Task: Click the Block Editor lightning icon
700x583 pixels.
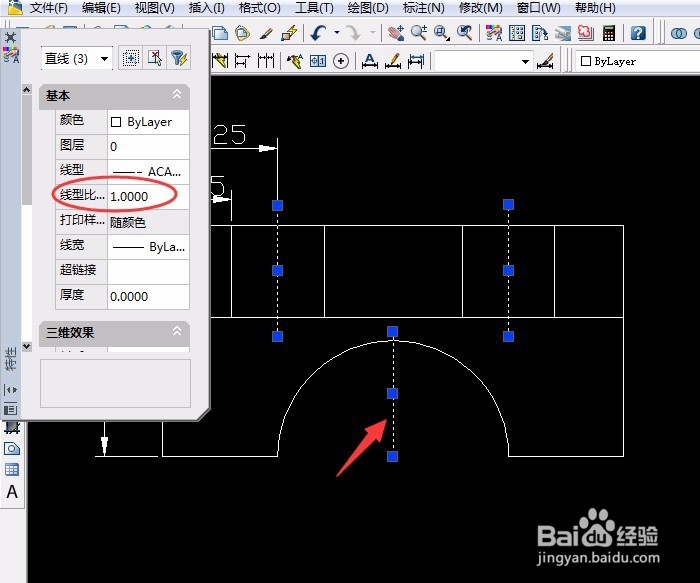Action: coord(289,33)
